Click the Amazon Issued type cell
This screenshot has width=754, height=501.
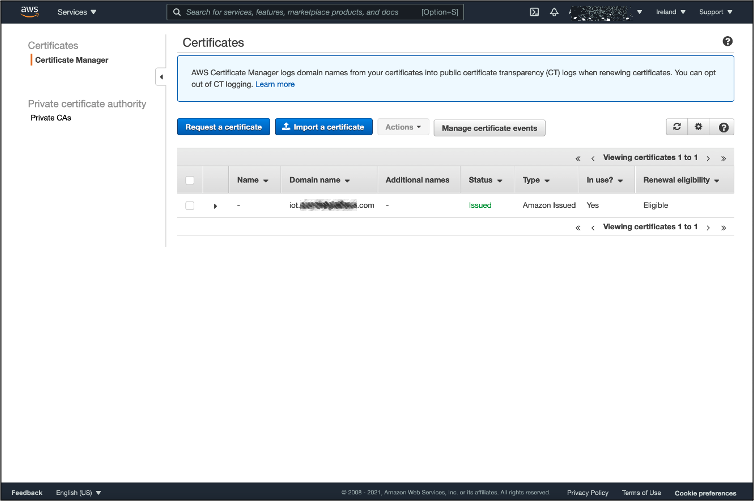(549, 205)
